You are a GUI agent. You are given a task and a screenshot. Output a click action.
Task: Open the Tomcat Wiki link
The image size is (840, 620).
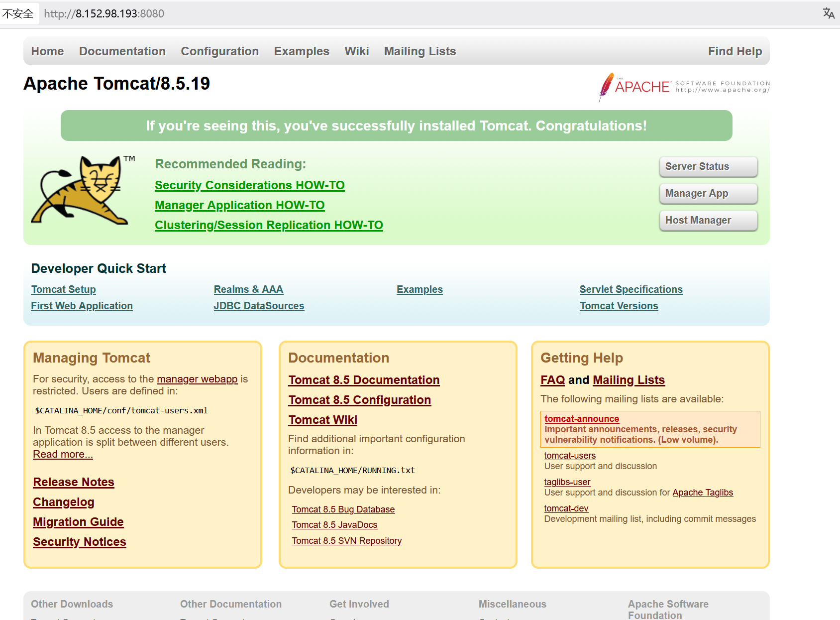click(323, 420)
